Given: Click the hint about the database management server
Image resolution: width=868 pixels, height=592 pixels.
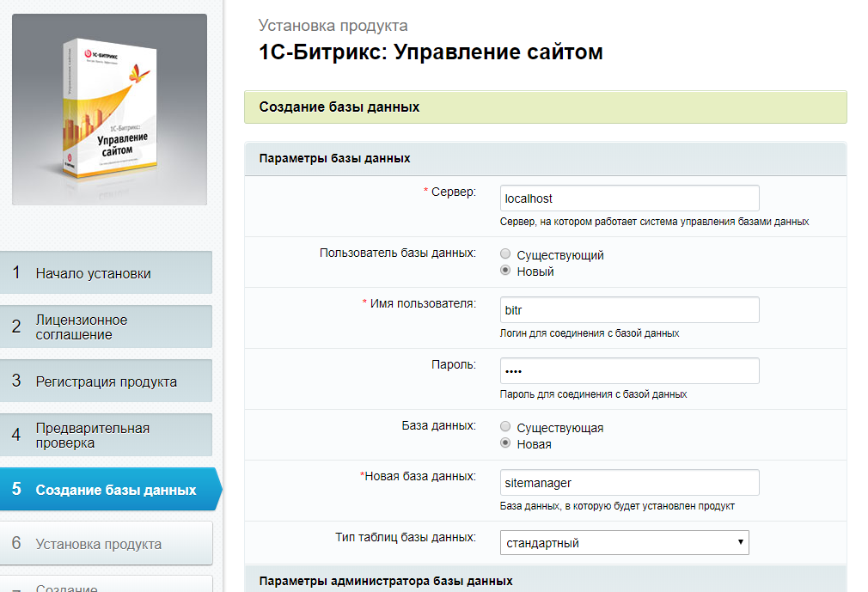Looking at the screenshot, I should [x=654, y=222].
